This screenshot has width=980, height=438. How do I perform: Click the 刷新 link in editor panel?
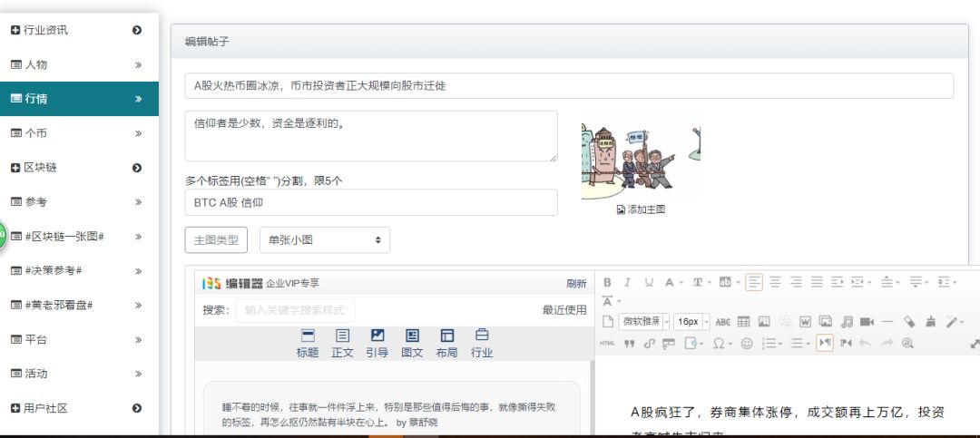pos(576,284)
